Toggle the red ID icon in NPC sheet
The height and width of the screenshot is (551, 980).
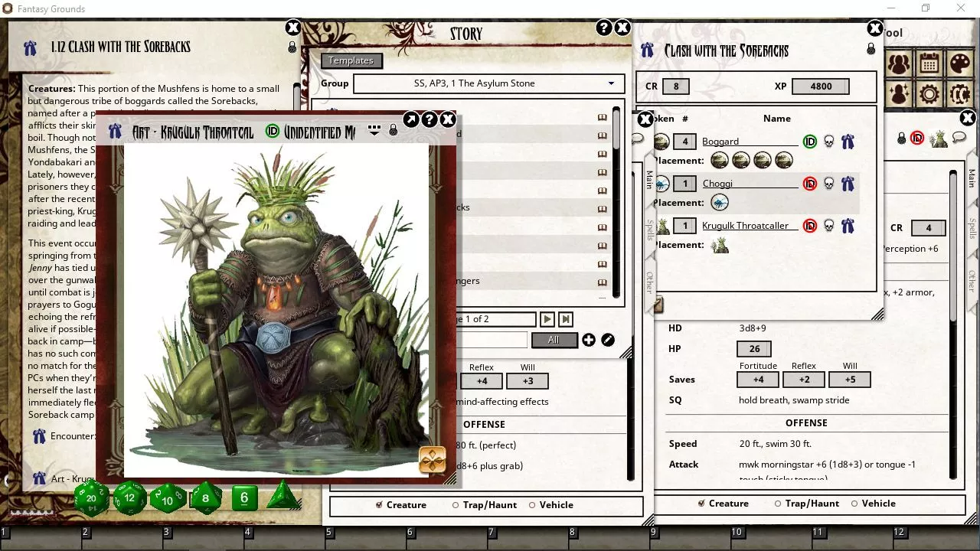917,139
